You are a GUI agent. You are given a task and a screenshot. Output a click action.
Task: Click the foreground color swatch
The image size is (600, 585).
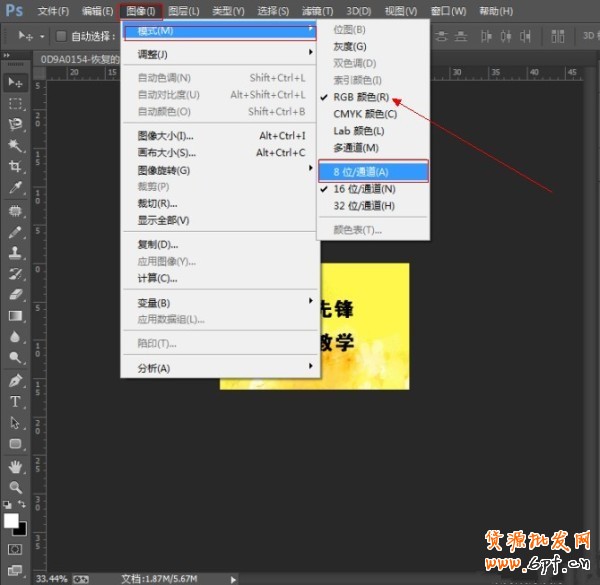[12, 522]
